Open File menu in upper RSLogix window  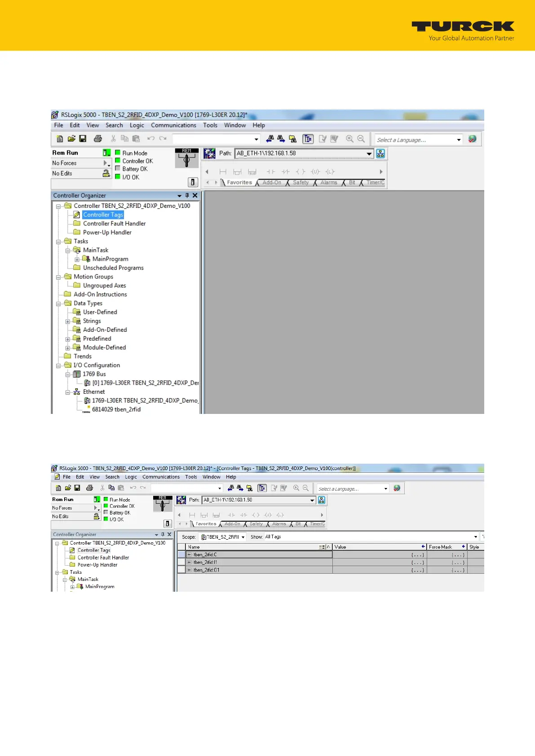click(x=58, y=125)
